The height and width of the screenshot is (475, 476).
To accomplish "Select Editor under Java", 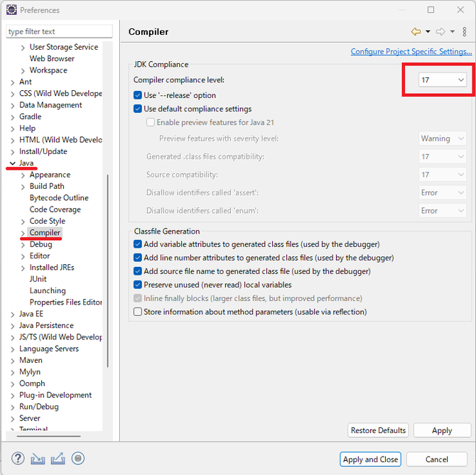I will [40, 256].
